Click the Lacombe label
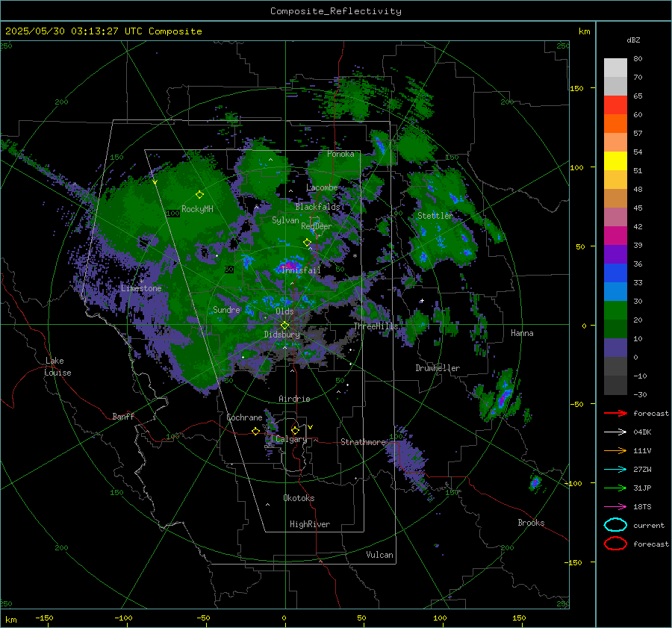This screenshot has width=672, height=628. click(322, 187)
